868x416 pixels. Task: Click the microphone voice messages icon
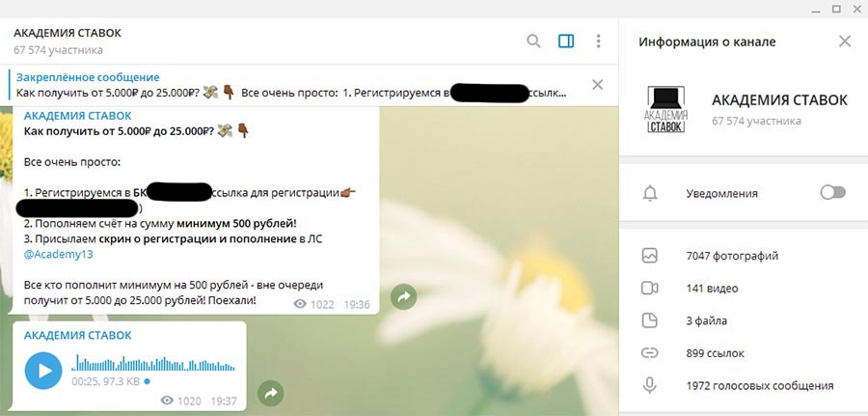(x=649, y=385)
